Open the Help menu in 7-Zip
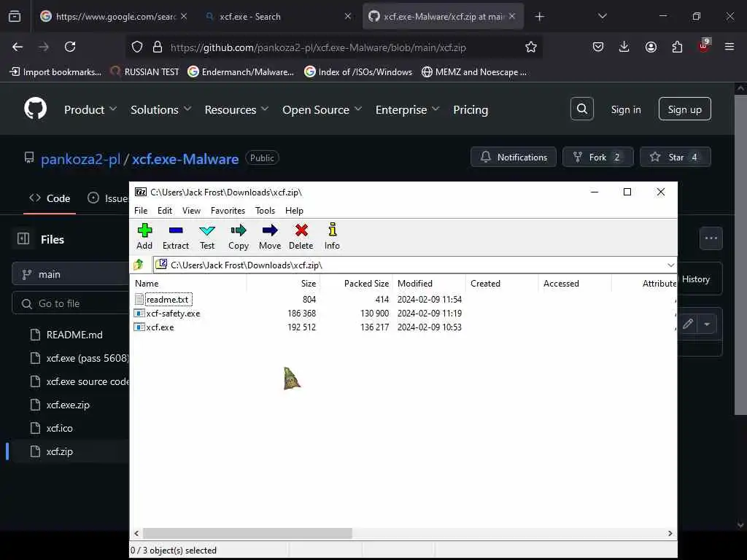The width and height of the screenshot is (747, 560). point(294,211)
